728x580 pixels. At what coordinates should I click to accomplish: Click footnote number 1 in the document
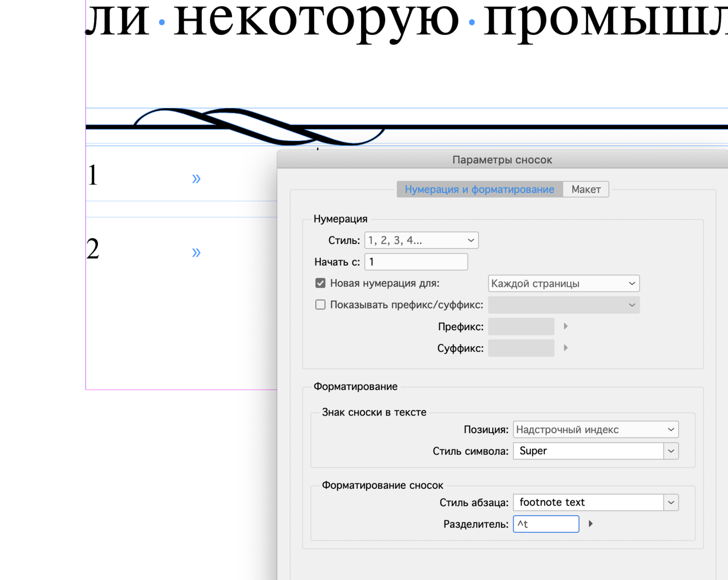coord(92,175)
